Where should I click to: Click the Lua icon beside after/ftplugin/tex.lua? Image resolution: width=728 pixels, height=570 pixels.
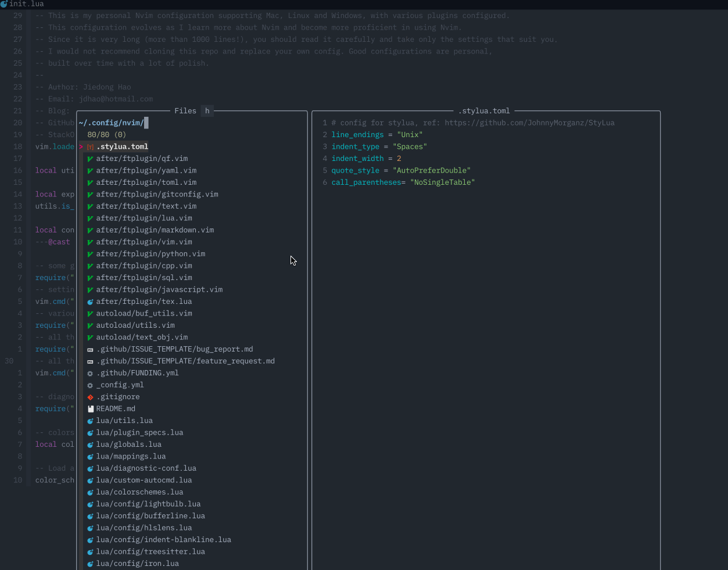[89, 302]
